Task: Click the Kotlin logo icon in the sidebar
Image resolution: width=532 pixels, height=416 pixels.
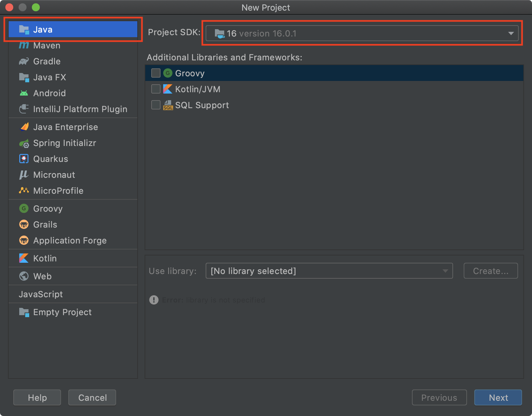Action: (24, 258)
